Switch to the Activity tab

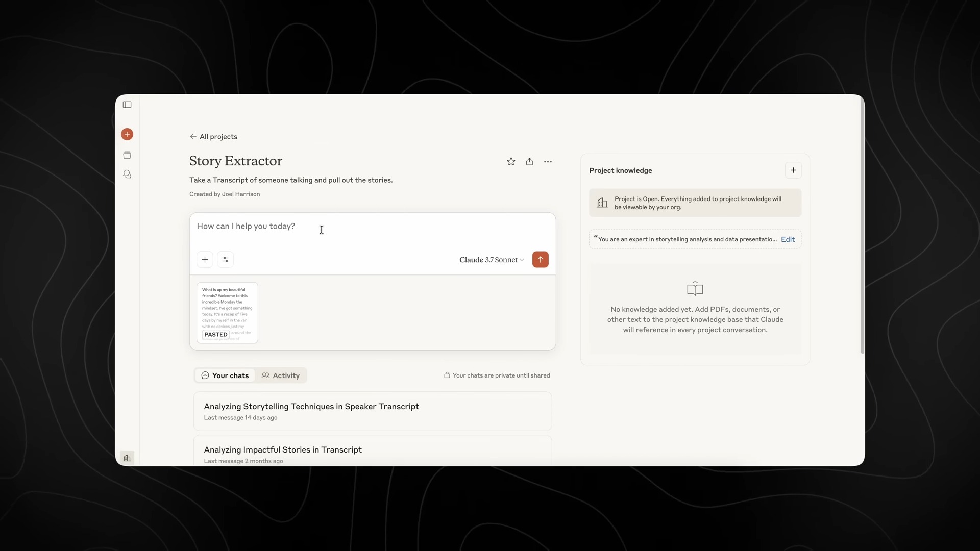click(x=281, y=375)
